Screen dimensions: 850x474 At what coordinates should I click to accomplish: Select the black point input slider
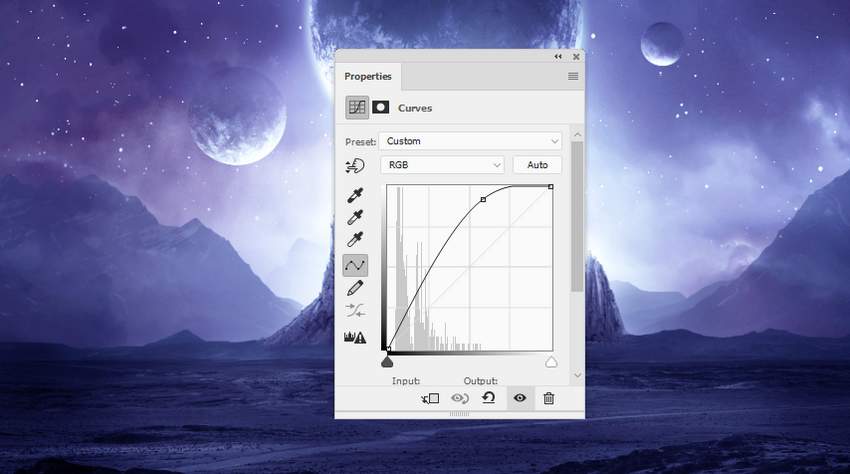coord(387,362)
